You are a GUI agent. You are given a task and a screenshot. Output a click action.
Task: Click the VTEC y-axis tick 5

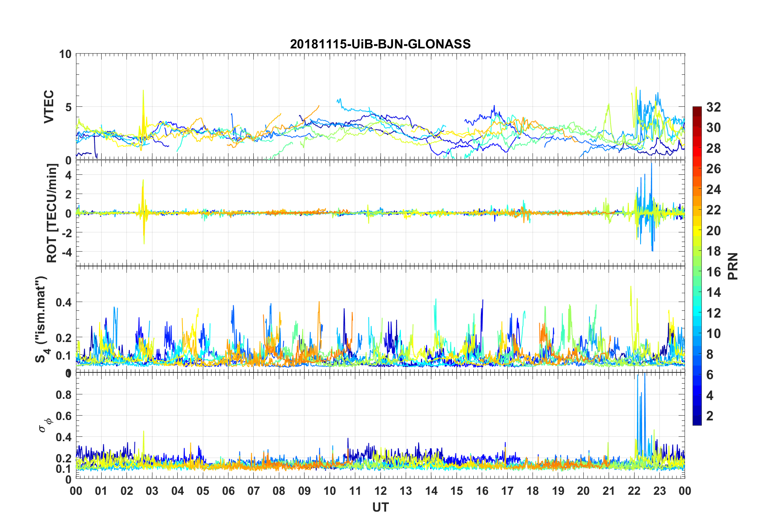[x=68, y=107]
